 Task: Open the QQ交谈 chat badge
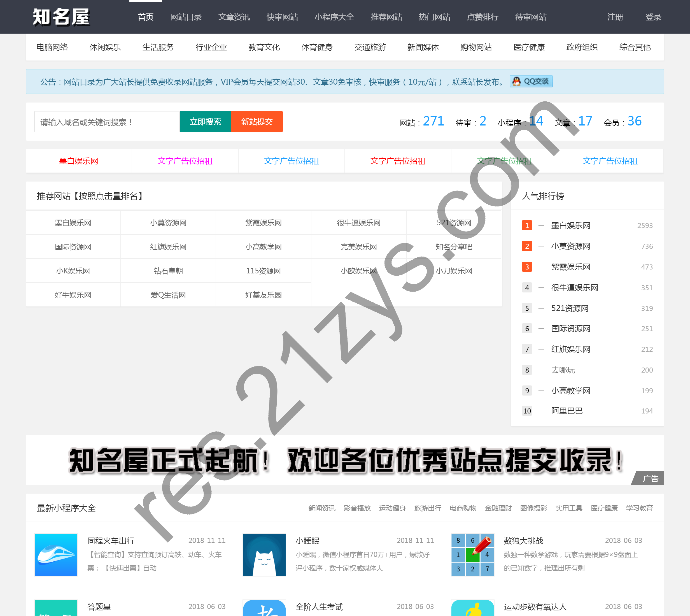pos(531,81)
